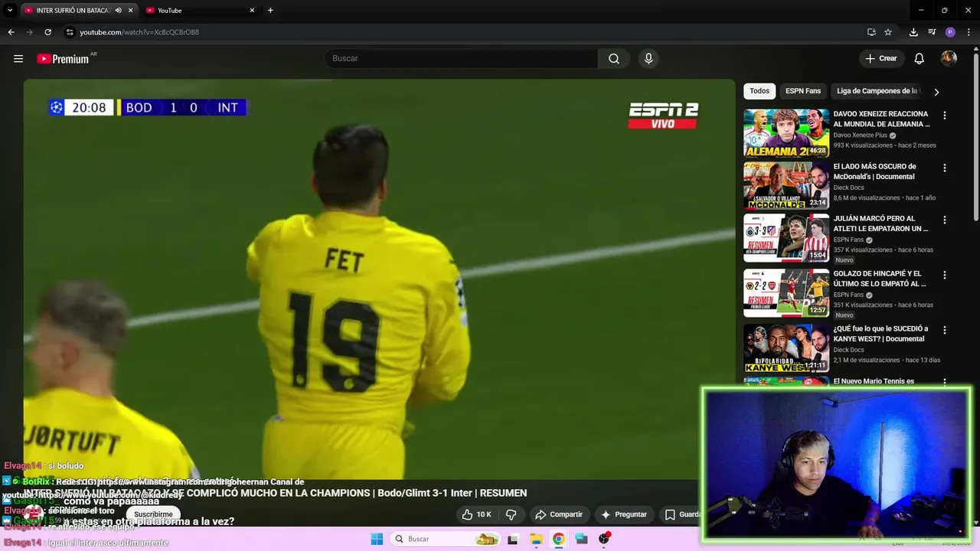The width and height of the screenshot is (980, 551).
Task: Start voice search with the microphone
Action: 648,59
